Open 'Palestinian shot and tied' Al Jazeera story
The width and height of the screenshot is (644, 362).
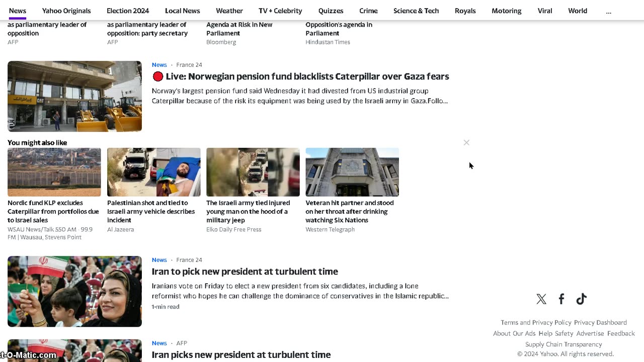151,212
